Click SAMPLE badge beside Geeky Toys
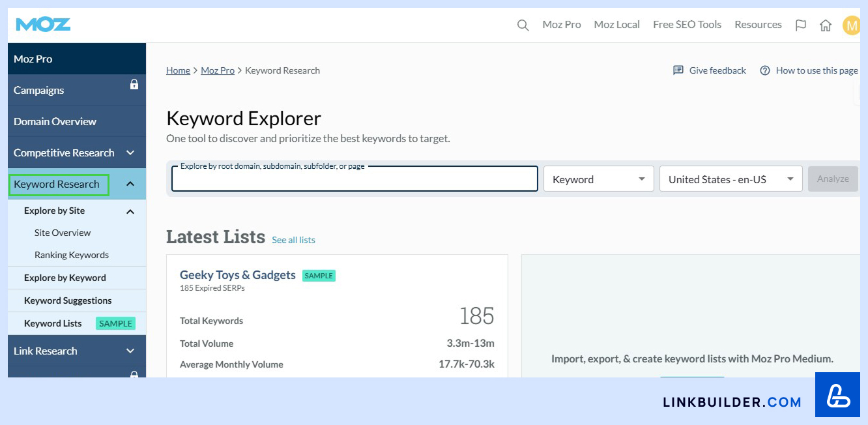This screenshot has height=425, width=868. tap(319, 276)
